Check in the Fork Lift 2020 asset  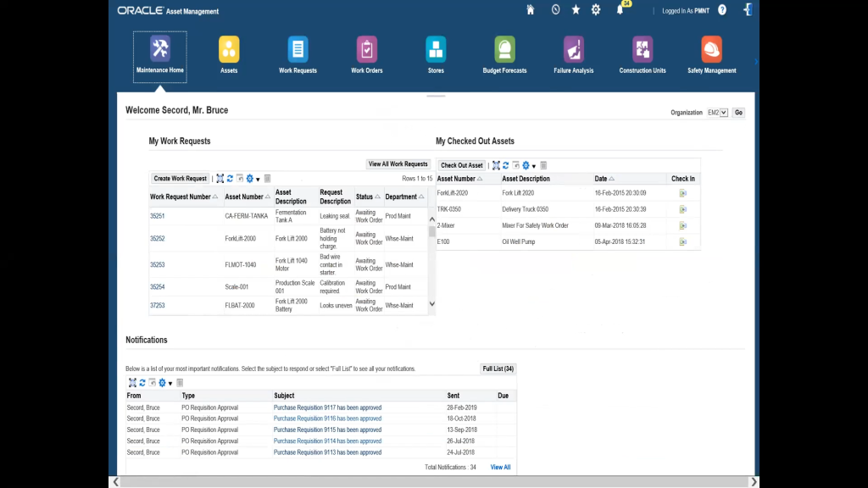coord(684,193)
